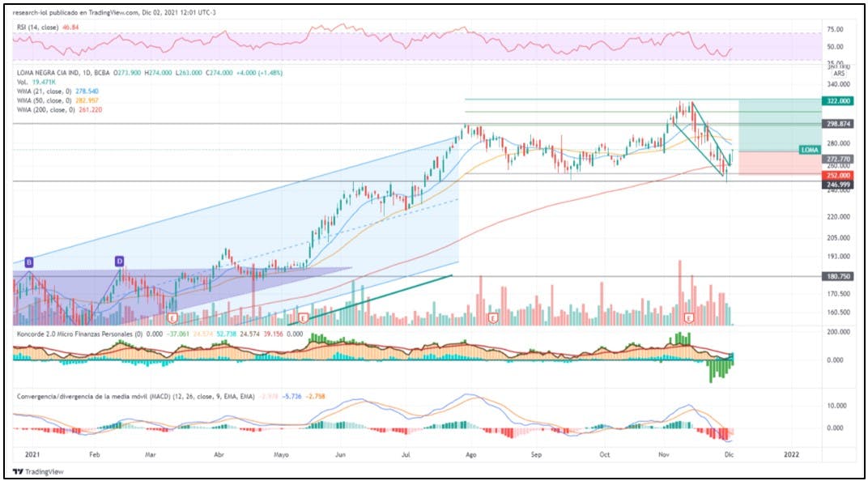This screenshot has height=481, width=868.
Task: Click the 298.874 horizontal line price label
Action: (x=838, y=124)
